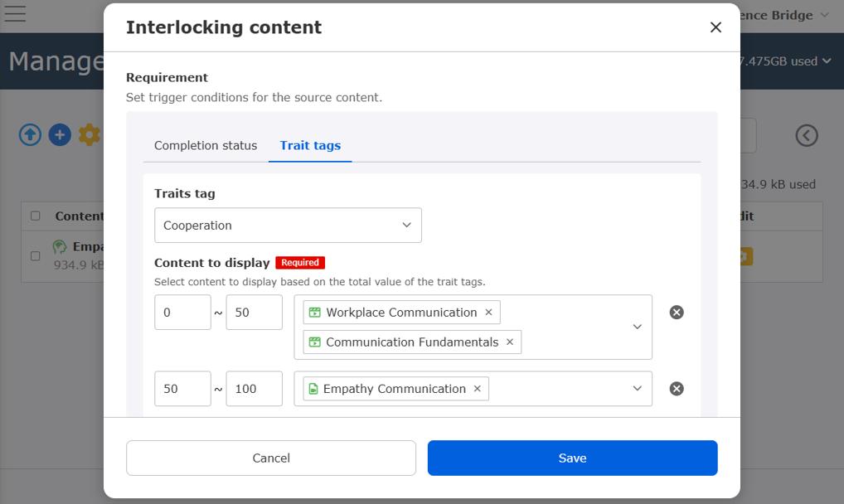Select the Trait tags tab
Image resolution: width=844 pixels, height=504 pixels.
tap(310, 145)
